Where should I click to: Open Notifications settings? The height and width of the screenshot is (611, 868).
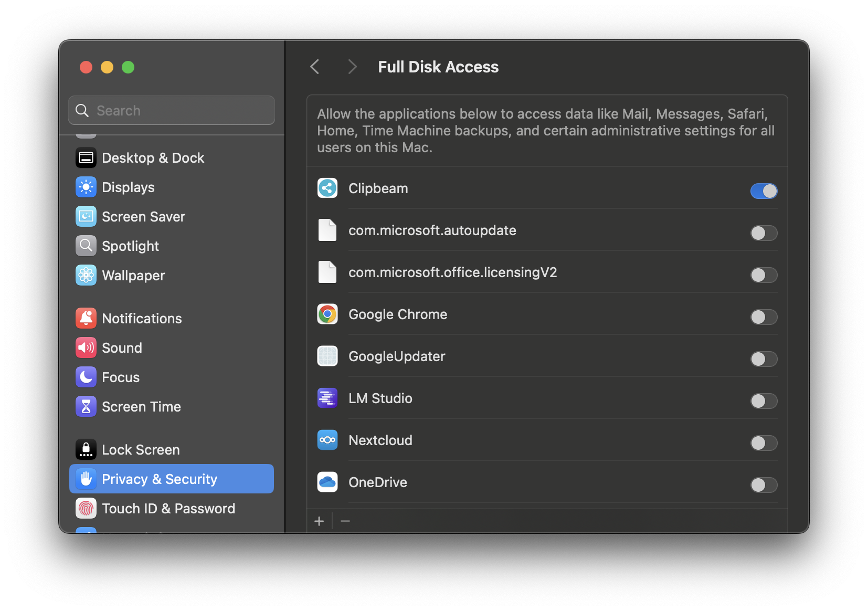tap(172, 318)
